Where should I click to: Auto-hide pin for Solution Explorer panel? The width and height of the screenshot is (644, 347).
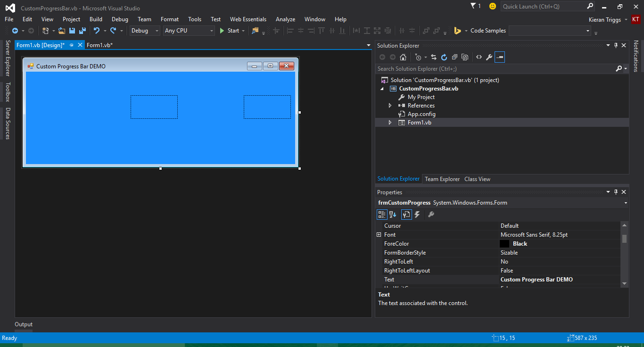click(x=616, y=46)
